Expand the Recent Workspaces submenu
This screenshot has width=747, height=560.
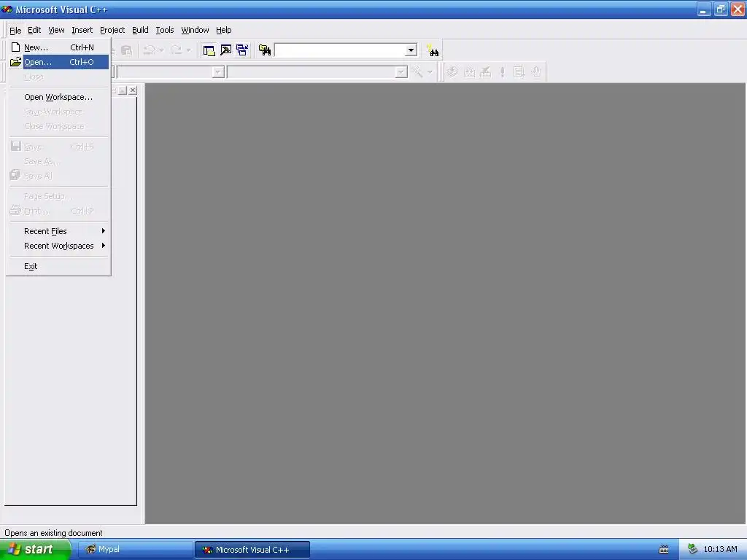pyautogui.click(x=59, y=246)
